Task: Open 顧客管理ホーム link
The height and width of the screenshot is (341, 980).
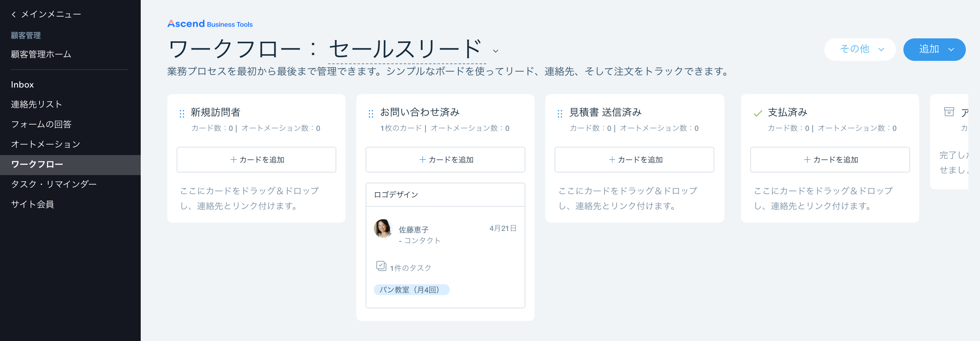Action: pyautogui.click(x=40, y=54)
